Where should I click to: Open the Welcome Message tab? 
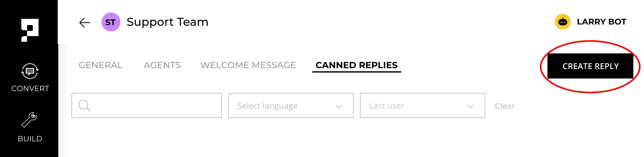point(248,65)
